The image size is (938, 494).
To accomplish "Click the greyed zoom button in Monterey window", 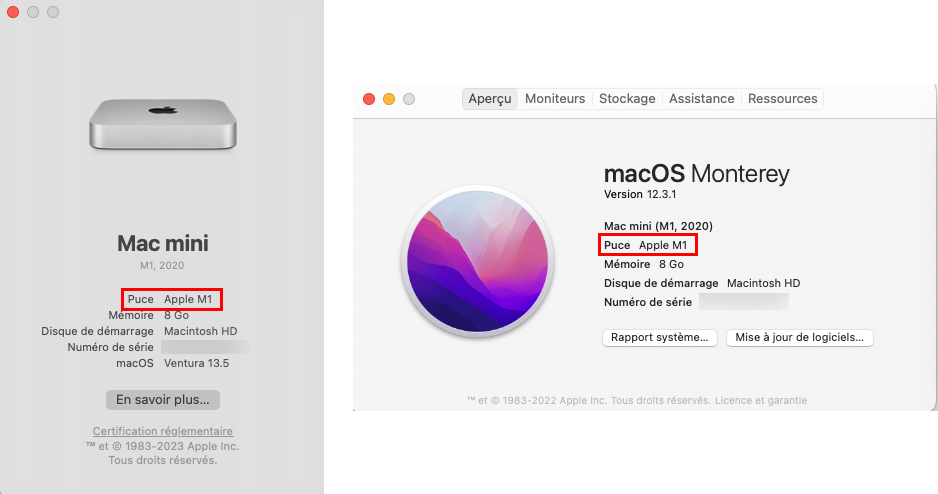I will point(409,99).
